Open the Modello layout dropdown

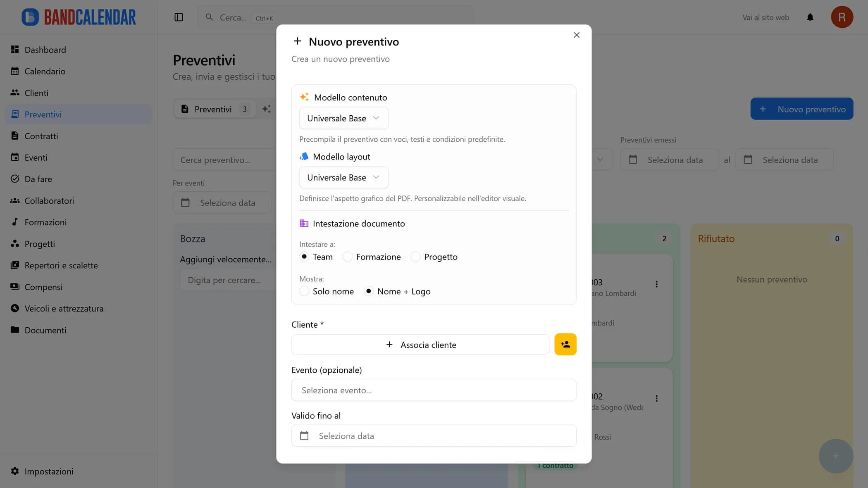(344, 177)
